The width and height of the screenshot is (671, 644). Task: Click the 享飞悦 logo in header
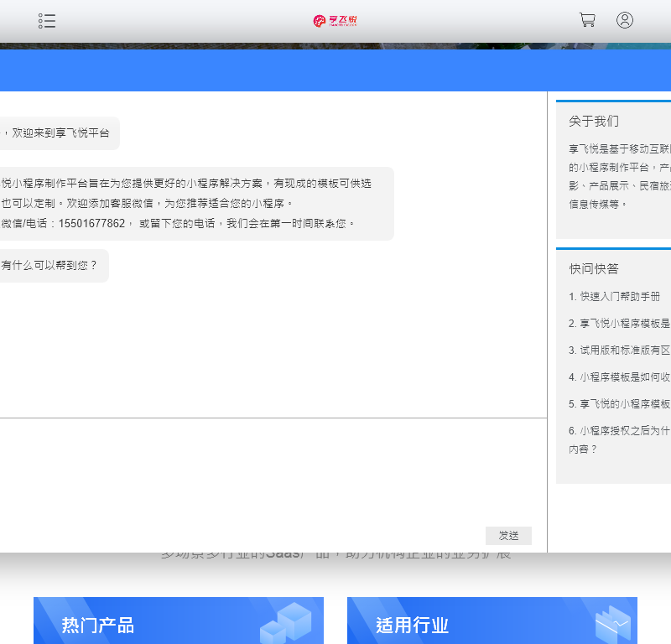(335, 20)
